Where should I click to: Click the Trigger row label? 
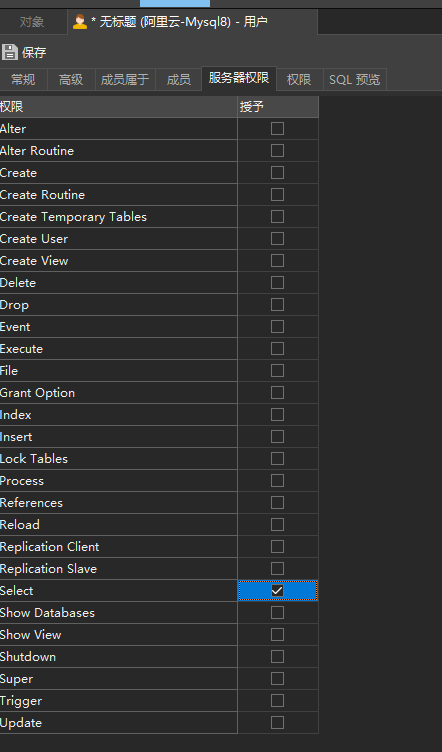21,701
